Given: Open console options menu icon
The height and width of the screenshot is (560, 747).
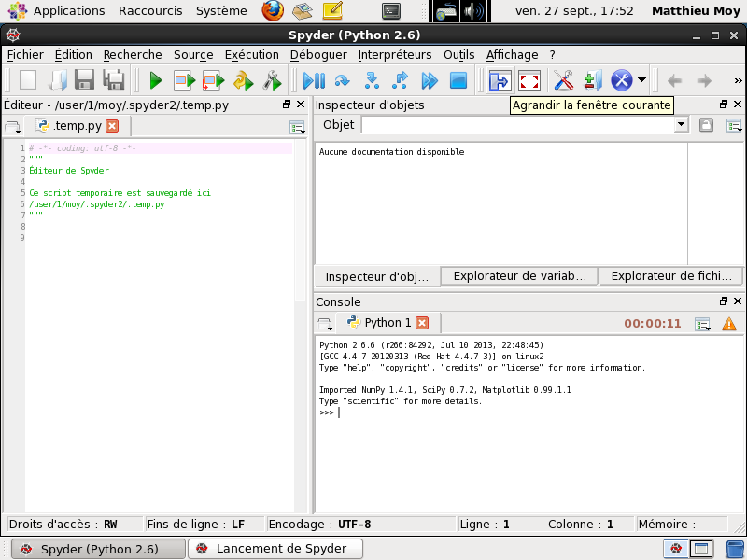Looking at the screenshot, I should [703, 324].
